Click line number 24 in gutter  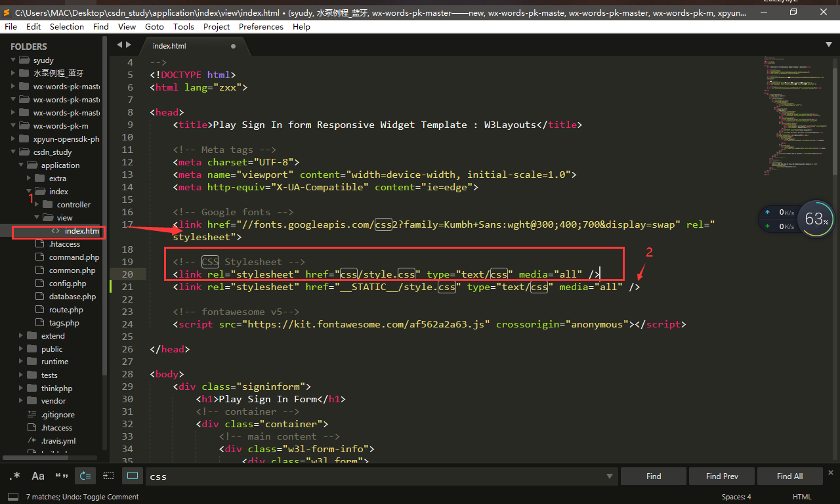[127, 324]
